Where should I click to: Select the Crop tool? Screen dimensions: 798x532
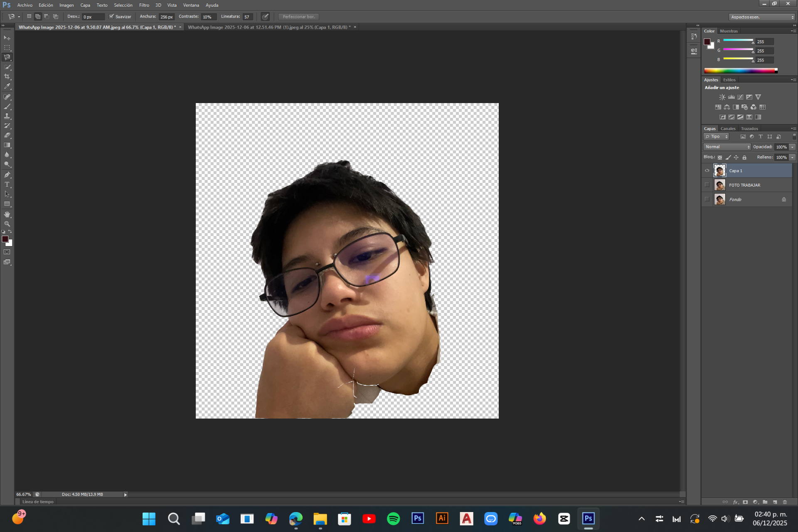coord(7,77)
